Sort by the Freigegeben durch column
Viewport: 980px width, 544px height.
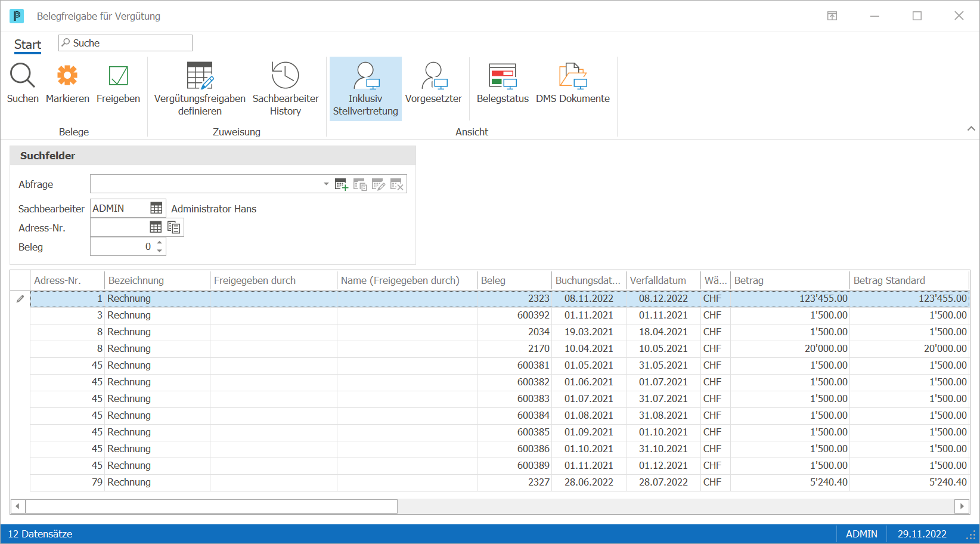(274, 280)
